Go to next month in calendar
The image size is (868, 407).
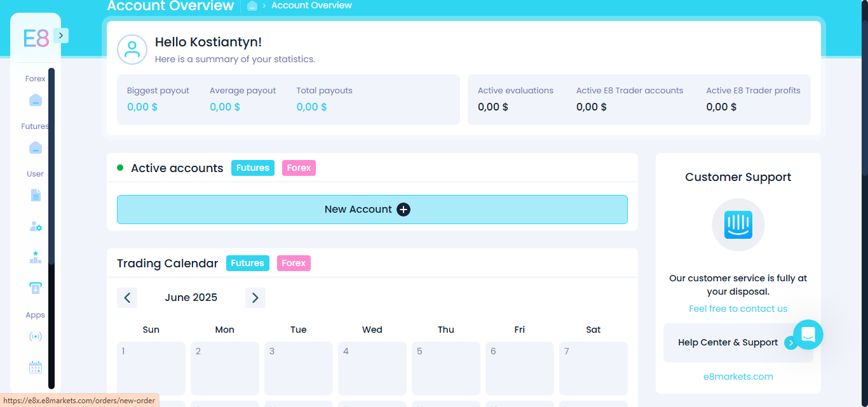255,298
